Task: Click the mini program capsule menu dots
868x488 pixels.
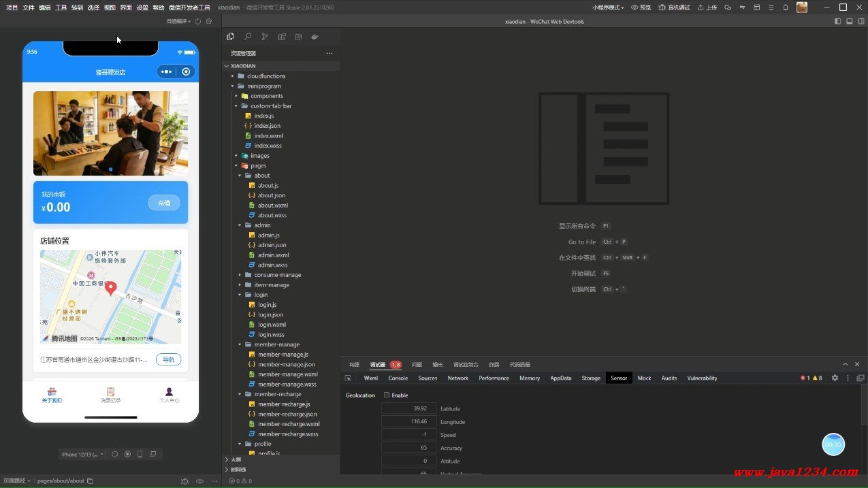Action: coord(167,71)
